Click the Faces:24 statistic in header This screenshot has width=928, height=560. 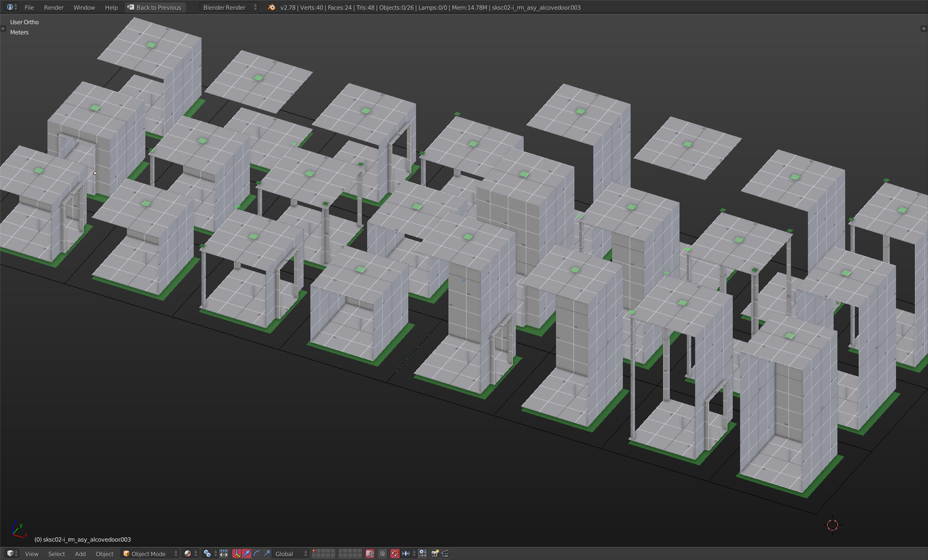point(340,7)
